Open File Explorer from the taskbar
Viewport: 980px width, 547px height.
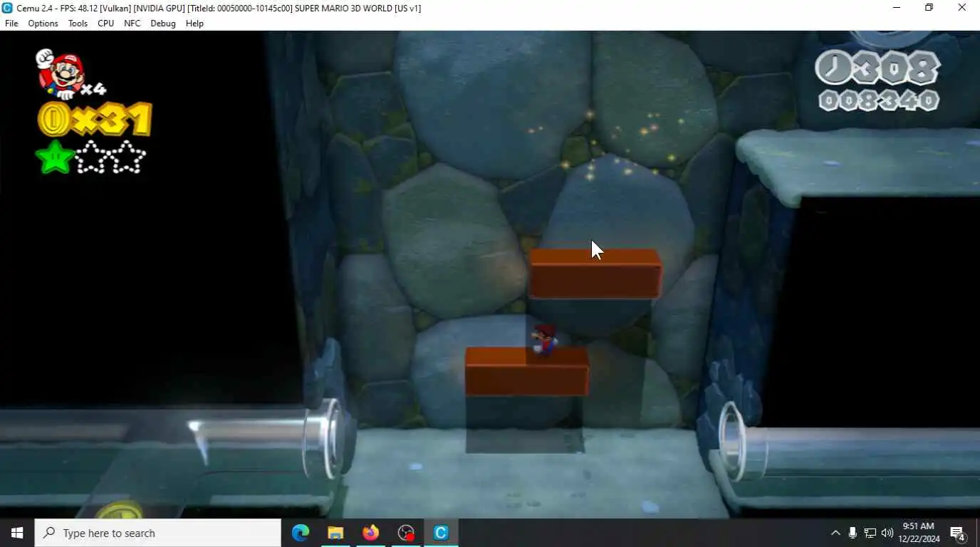pos(335,533)
